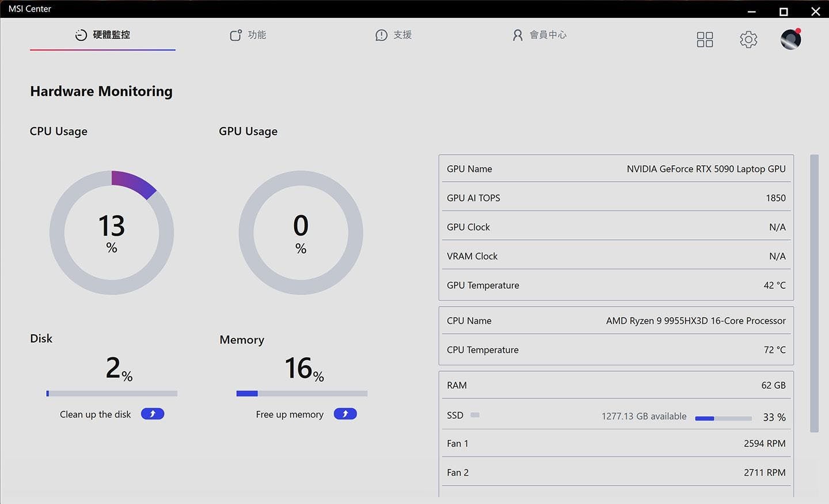Click the SSD 33 % usage bar
829x504 pixels.
[x=724, y=418]
